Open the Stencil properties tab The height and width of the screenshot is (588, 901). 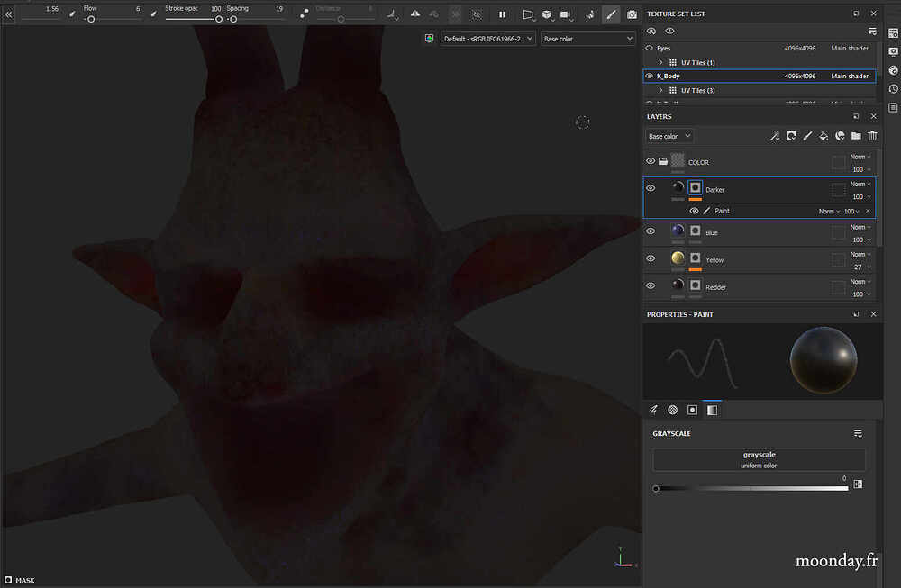point(692,410)
